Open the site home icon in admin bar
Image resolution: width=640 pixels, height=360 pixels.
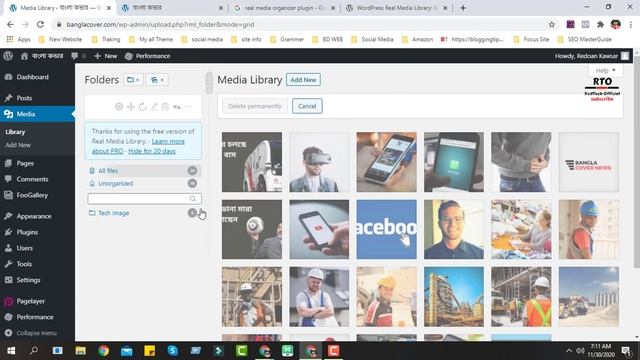click(24, 56)
